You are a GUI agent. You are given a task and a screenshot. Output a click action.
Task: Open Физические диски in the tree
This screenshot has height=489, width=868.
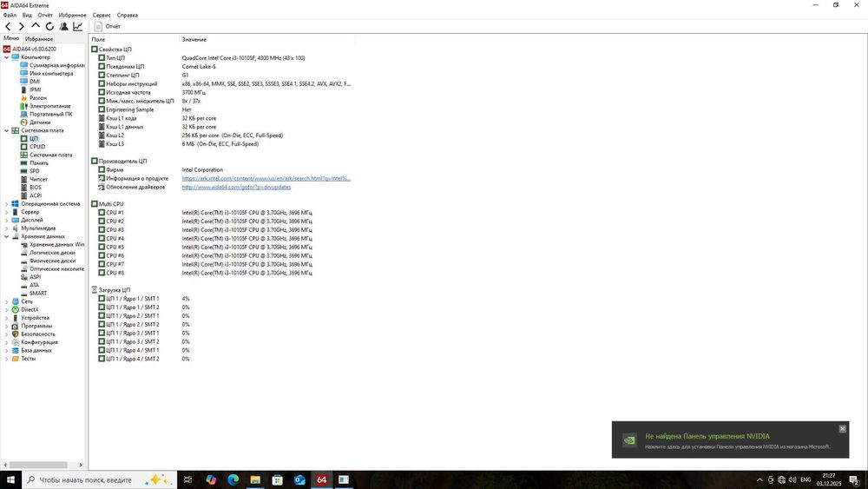(48, 261)
